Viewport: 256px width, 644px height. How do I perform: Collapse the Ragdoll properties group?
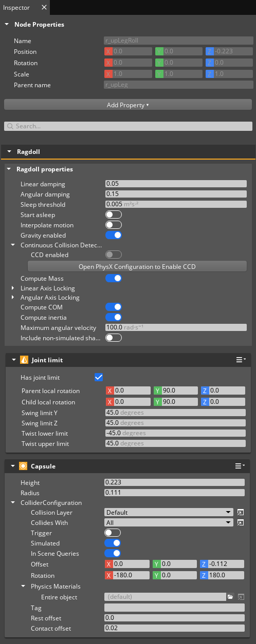pyautogui.click(x=9, y=169)
